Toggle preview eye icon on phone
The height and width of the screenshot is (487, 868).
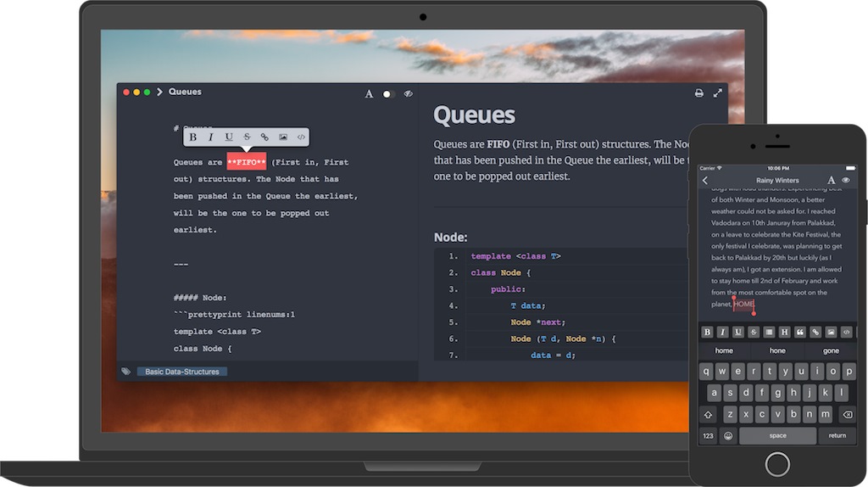coord(846,180)
